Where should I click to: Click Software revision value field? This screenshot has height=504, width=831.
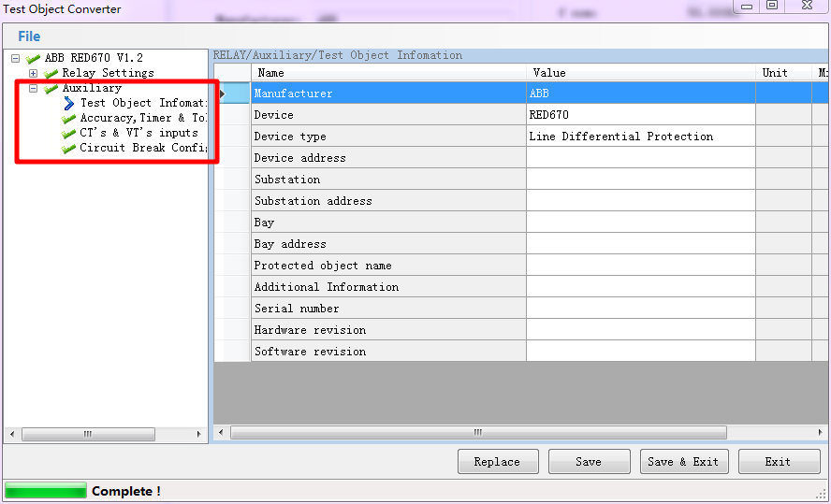pos(641,351)
